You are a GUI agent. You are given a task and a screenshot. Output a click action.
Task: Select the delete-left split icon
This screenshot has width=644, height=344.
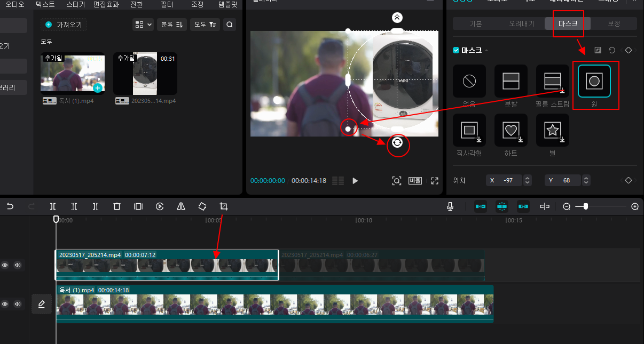(74, 206)
